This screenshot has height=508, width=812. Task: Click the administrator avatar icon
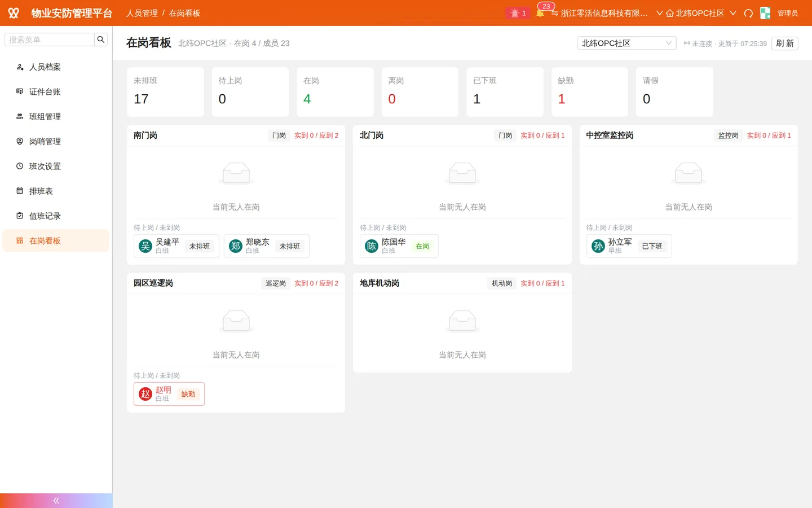[765, 13]
